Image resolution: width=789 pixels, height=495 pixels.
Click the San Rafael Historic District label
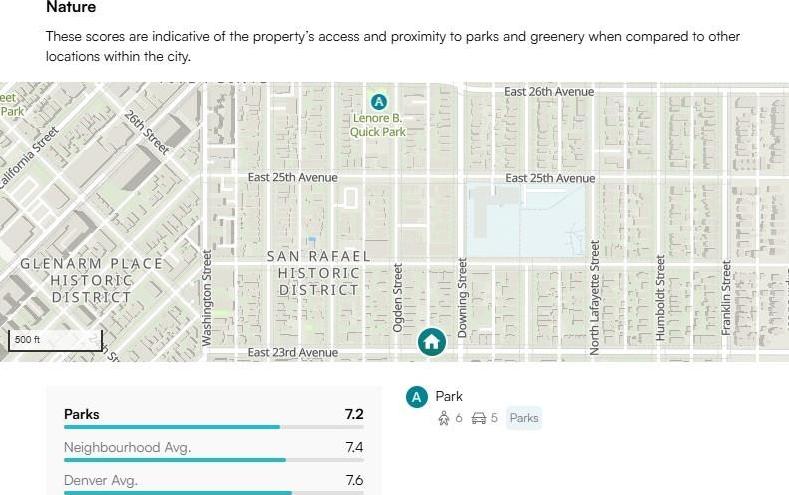tap(319, 273)
